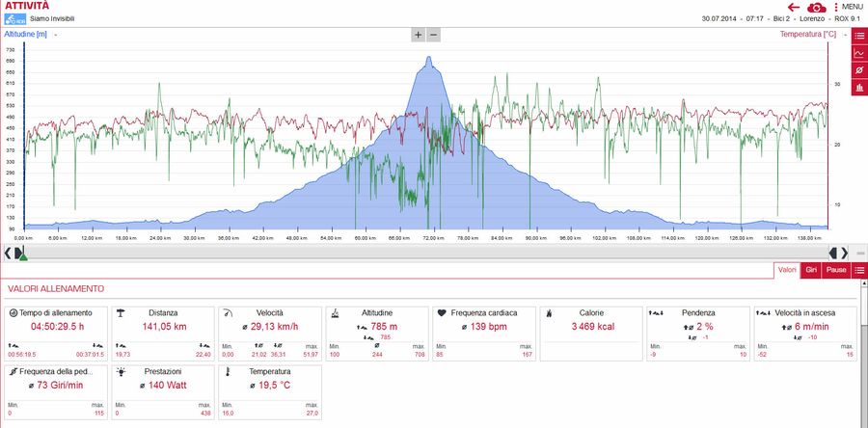
Task: Click the green position marker triangle
Action: (23, 257)
